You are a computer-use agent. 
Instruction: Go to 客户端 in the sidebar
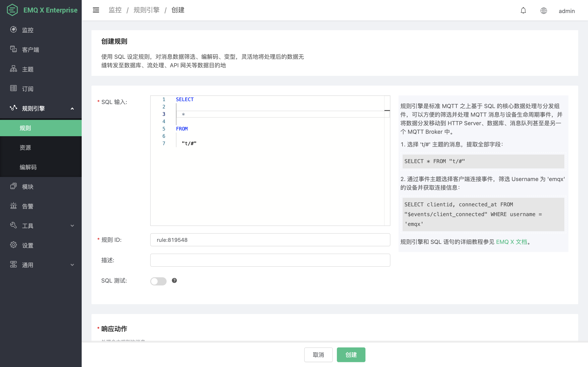pos(30,50)
